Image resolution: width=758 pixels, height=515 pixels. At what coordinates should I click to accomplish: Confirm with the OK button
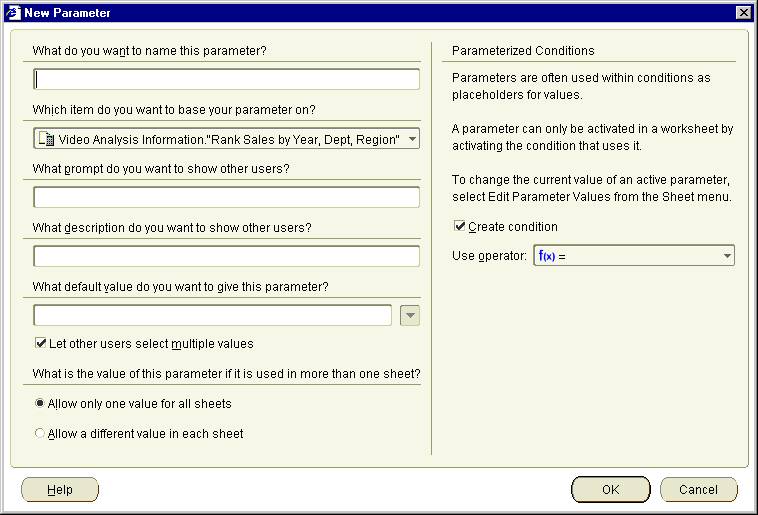[611, 489]
